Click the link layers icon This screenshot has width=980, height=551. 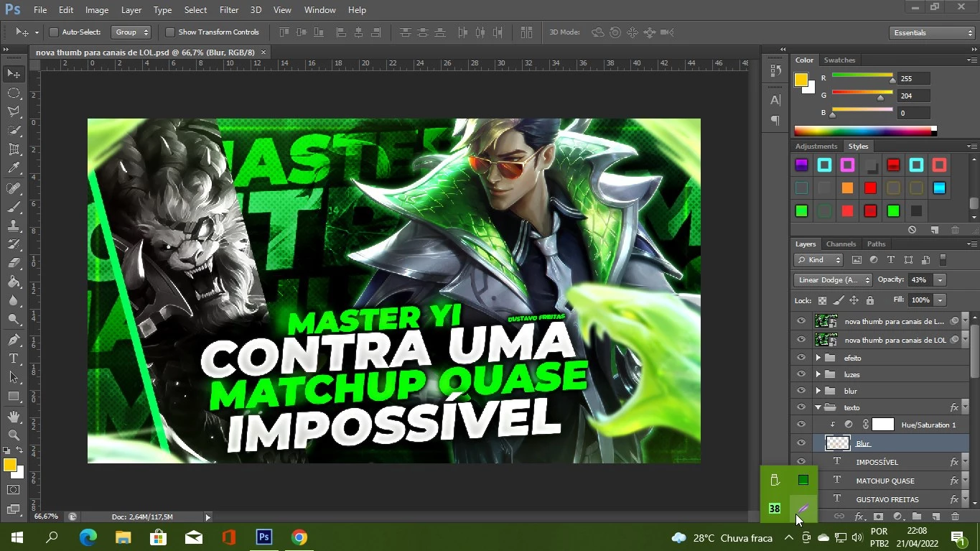click(x=839, y=517)
